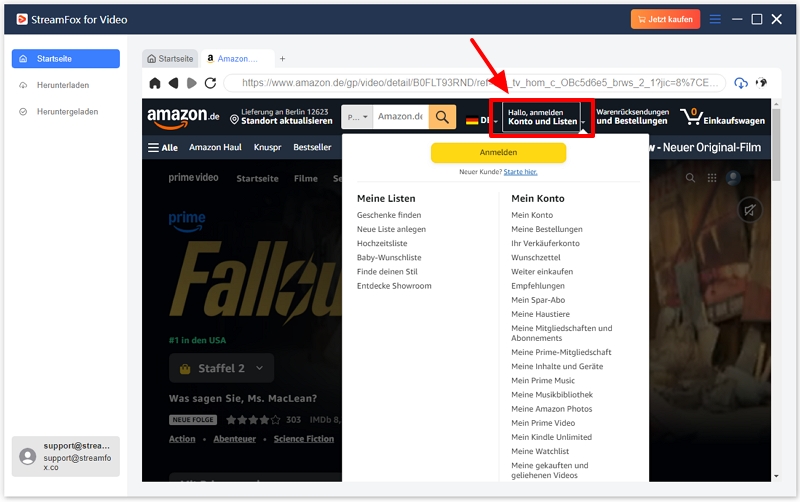Open Meine Watchlist
The image size is (800, 502).
[x=540, y=451]
